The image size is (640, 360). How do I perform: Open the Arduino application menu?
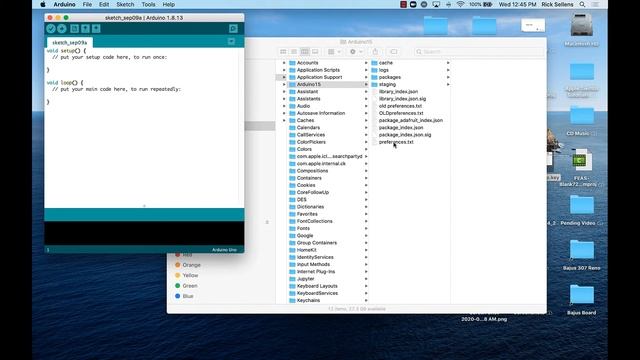click(x=64, y=4)
